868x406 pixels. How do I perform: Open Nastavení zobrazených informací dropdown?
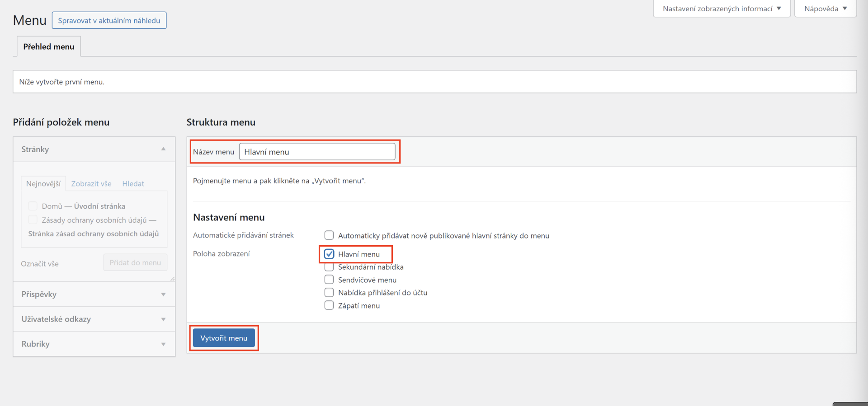721,9
